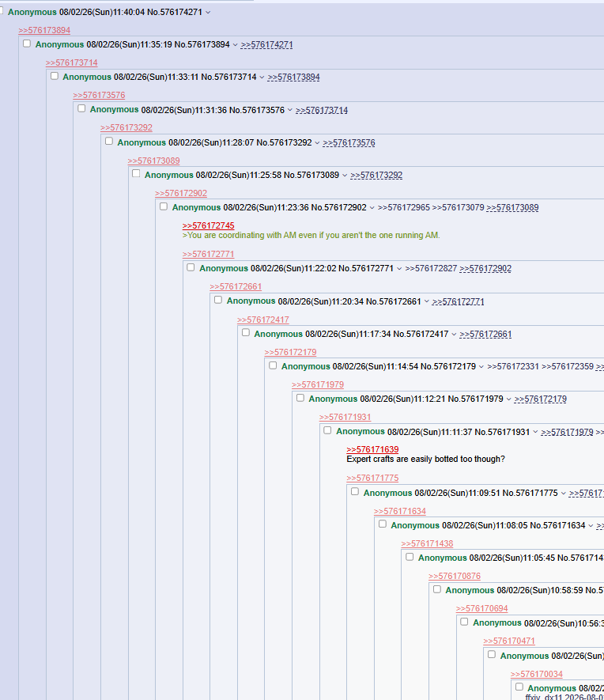Tick checkbox for post No.576172771
This screenshot has height=700, width=604.
(191, 267)
